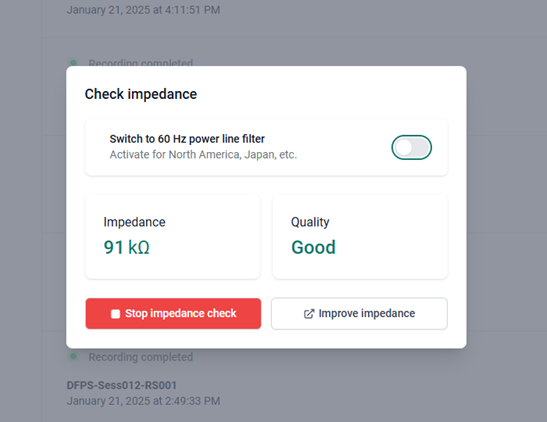547x422 pixels.
Task: Click the Switch to 60 Hz label text
Action: coord(187,139)
